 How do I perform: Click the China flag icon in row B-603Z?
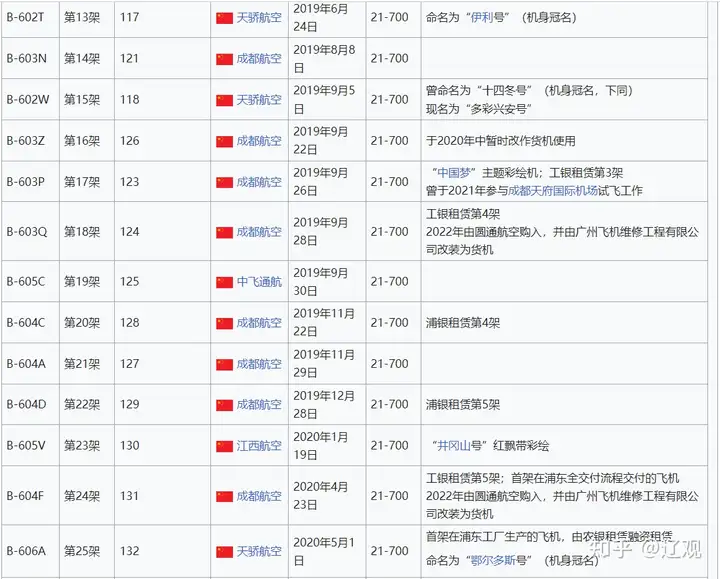[225, 141]
